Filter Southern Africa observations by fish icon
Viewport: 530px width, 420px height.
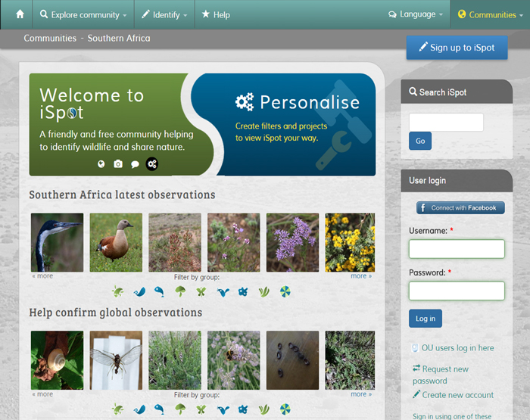click(159, 291)
